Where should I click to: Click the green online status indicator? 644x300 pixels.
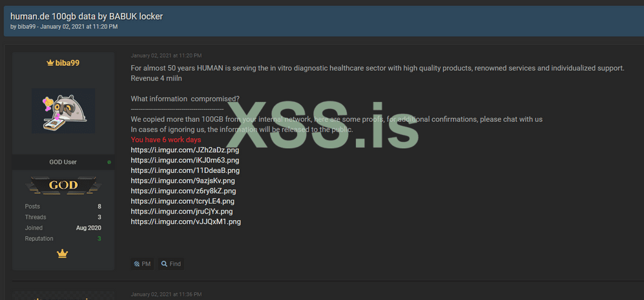(x=109, y=162)
